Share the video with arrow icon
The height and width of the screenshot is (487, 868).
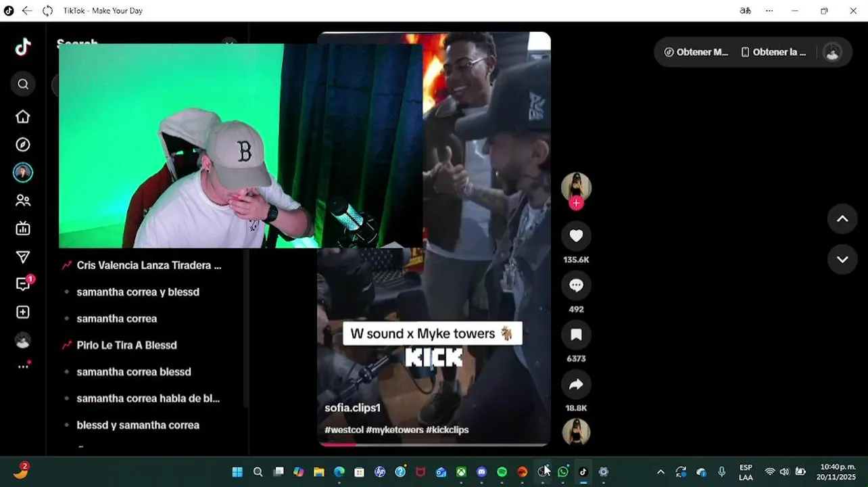click(576, 384)
